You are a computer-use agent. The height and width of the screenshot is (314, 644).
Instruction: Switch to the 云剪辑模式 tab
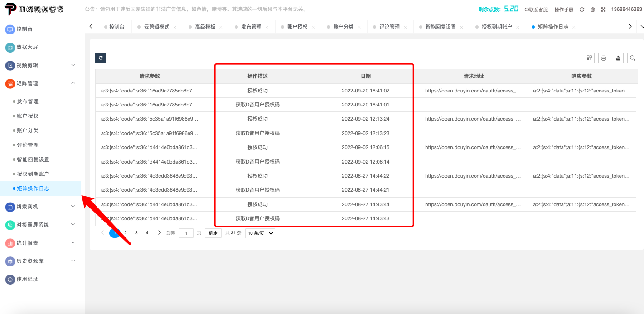[156, 27]
